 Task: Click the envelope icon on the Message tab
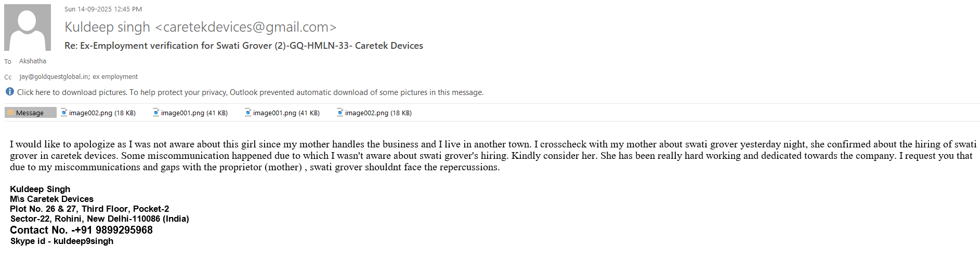[x=10, y=113]
